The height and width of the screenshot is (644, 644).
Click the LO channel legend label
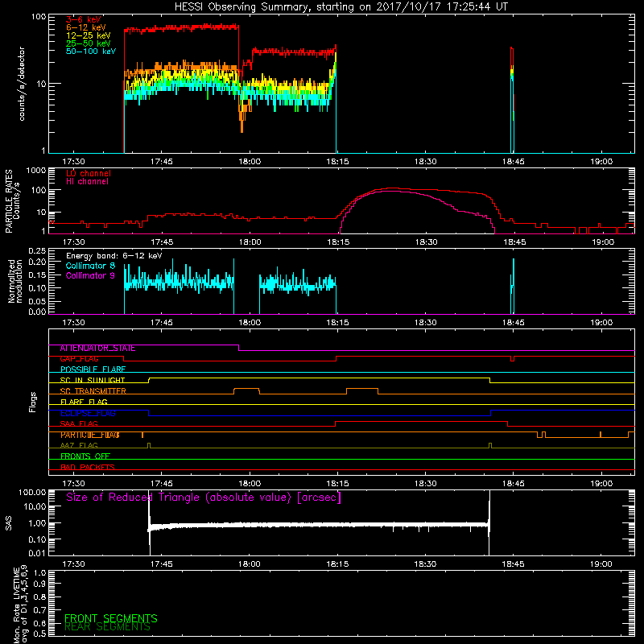click(x=89, y=173)
